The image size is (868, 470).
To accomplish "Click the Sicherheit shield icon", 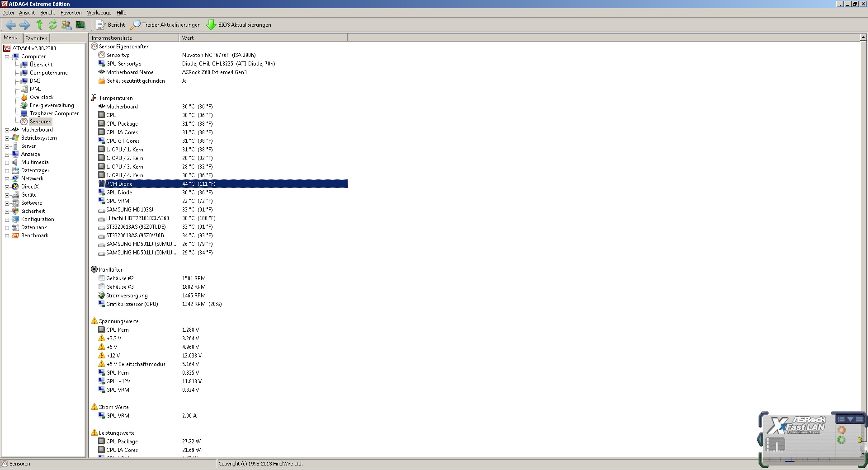I will click(x=15, y=211).
